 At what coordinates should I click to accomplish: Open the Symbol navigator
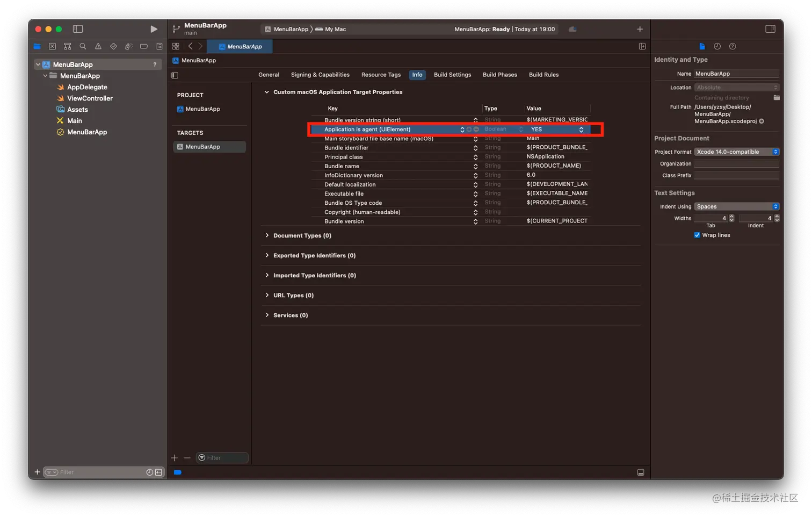(x=67, y=46)
